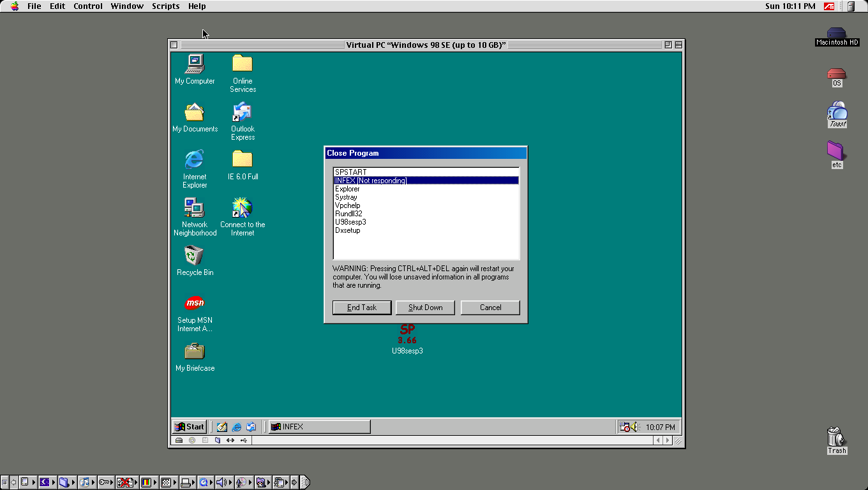Open My Computer on the Windows desktop
The height and width of the screenshot is (490, 868).
point(195,69)
